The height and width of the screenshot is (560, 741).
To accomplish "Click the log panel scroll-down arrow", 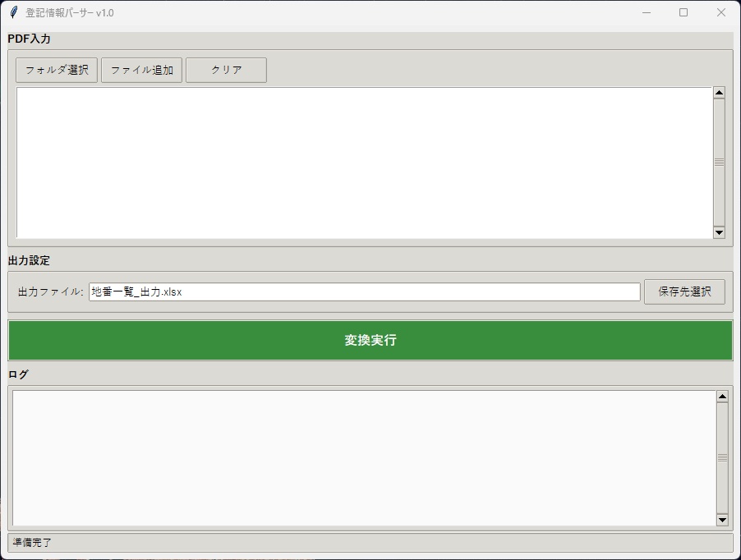I will [x=720, y=520].
